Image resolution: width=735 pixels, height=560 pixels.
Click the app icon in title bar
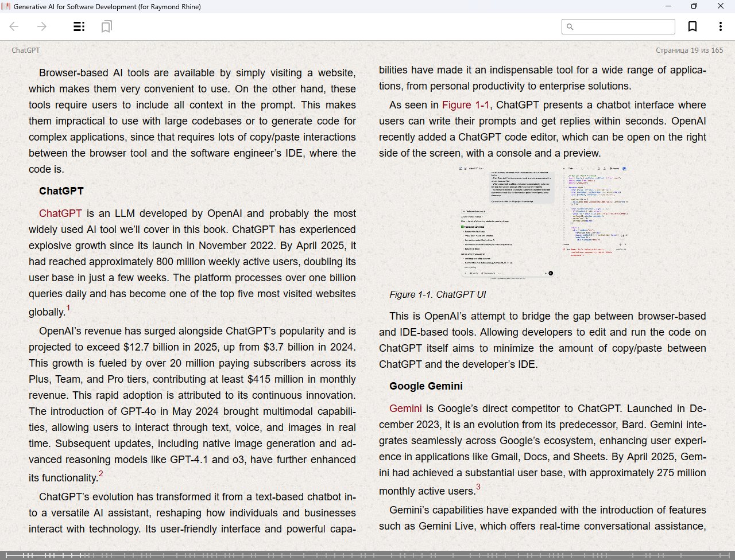6,6
